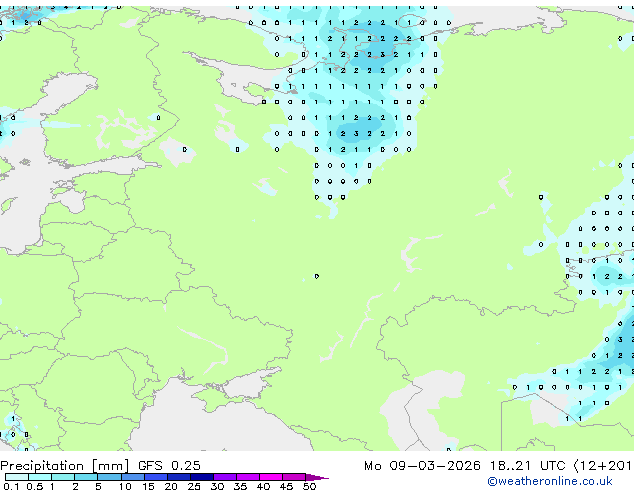Click the 'Precipitation [mm]' title text
Image resolution: width=634 pixels, height=490 pixels.
[64, 466]
